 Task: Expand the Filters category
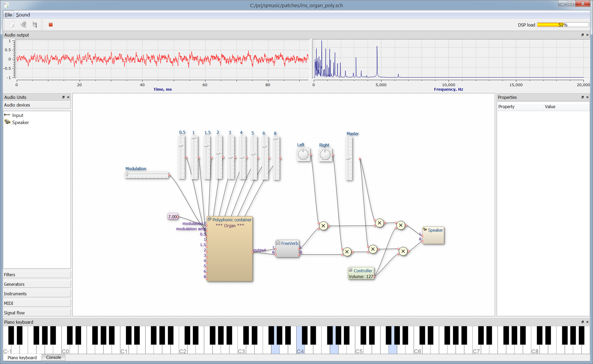tap(37, 275)
